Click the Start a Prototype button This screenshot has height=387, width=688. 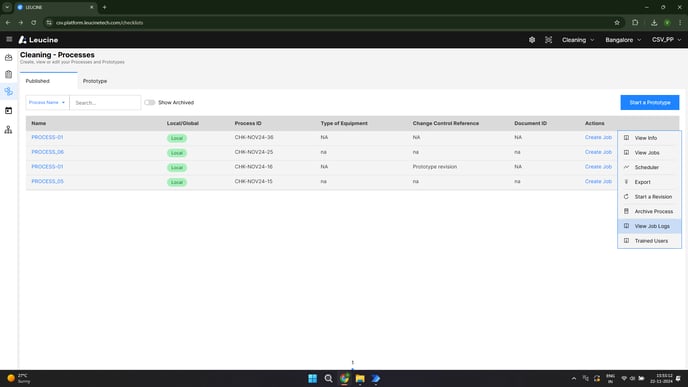[x=649, y=103]
